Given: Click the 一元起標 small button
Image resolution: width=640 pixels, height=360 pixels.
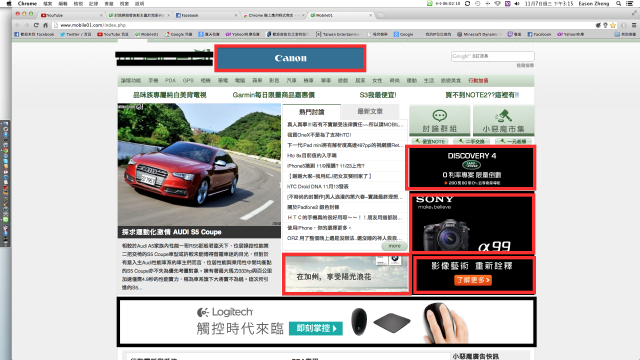Looking at the screenshot, I should click(x=513, y=142).
